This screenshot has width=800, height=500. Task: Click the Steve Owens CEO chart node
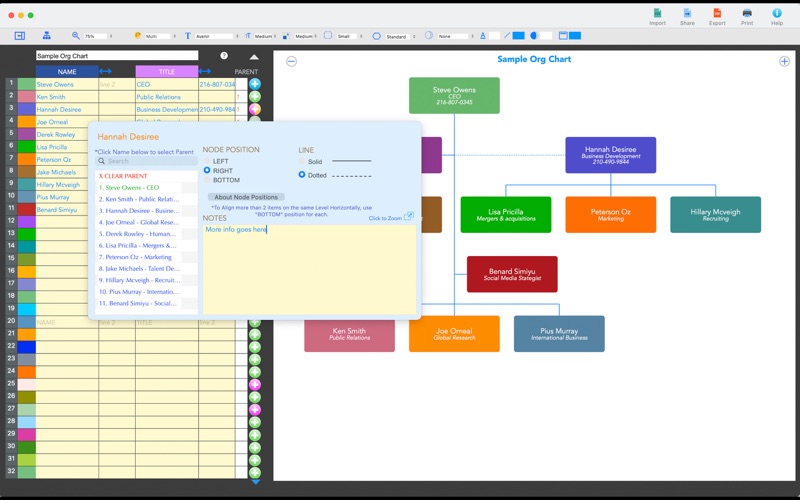(454, 95)
